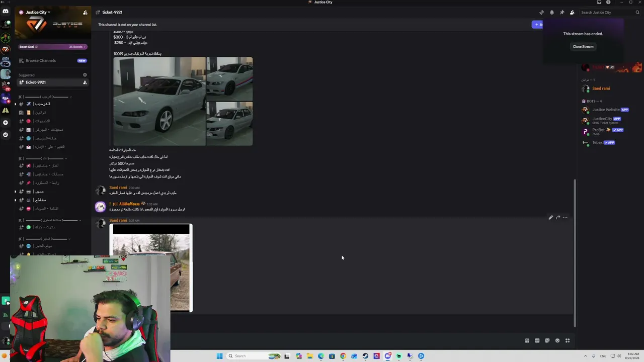644x362 pixels.
Task: Forward the Saed rami image message
Action: pyautogui.click(x=558, y=217)
